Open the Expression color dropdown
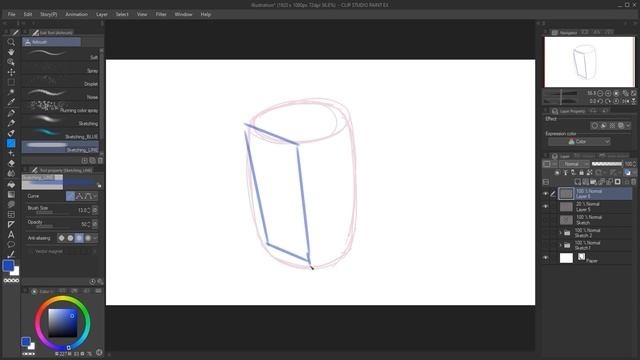 coord(579,142)
